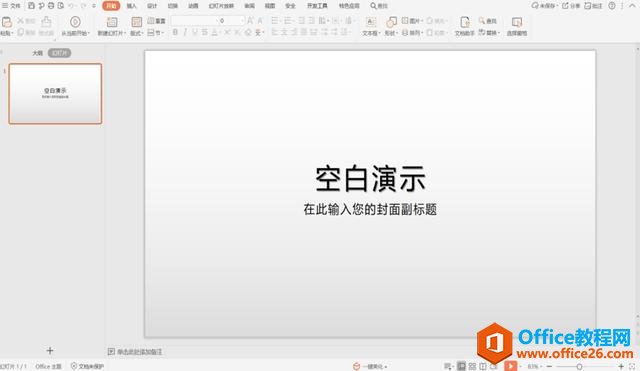This screenshot has width=640, height=371.
Task: Open the 一键美化 beautify dropdown
Action: (370, 366)
